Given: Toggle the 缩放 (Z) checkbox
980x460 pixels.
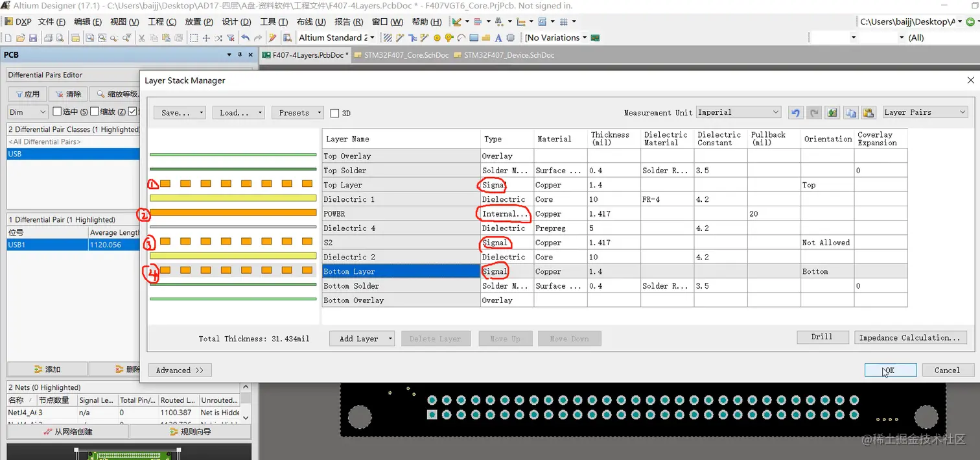Looking at the screenshot, I should (95, 112).
